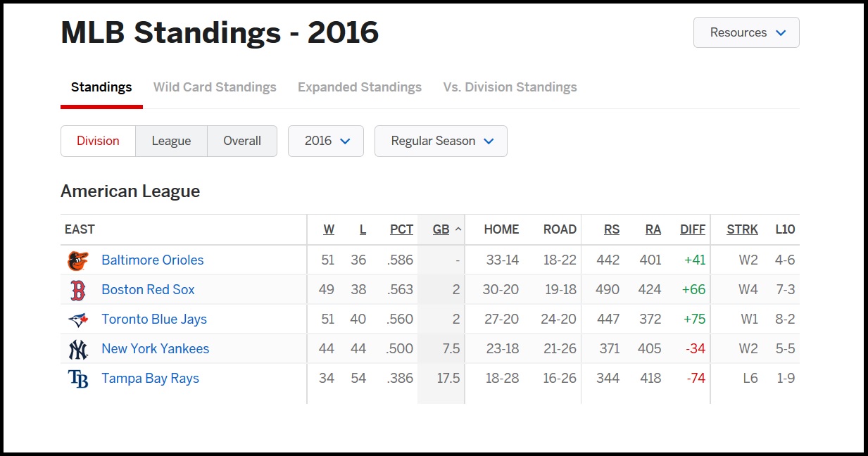The width and height of the screenshot is (868, 456).
Task: Expand the Regular Season dropdown
Action: click(441, 141)
